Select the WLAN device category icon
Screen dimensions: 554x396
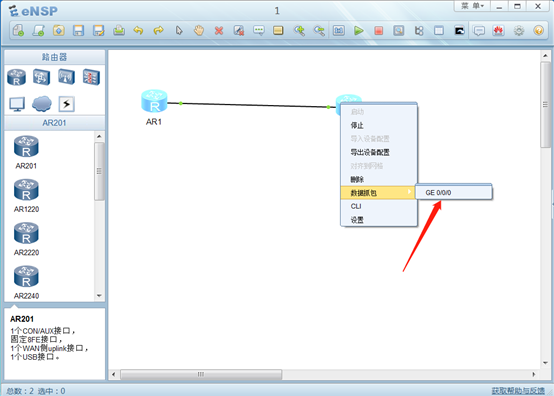click(x=66, y=77)
